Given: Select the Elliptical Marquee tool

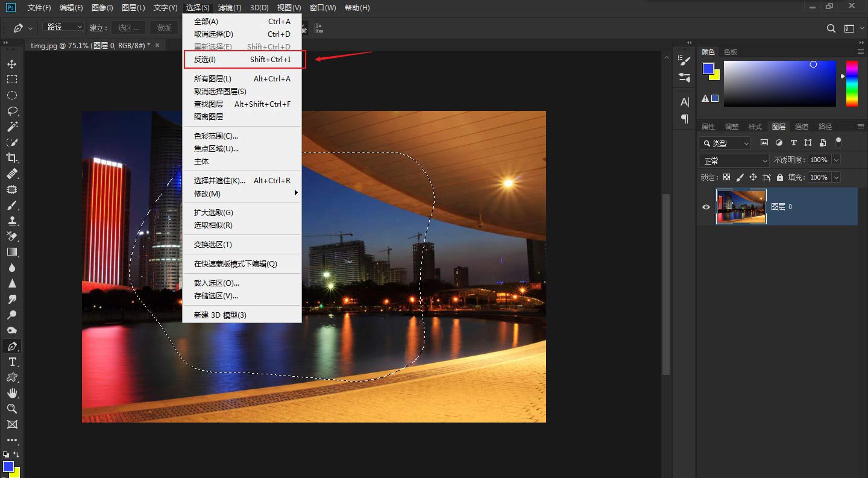Looking at the screenshot, I should 11,95.
